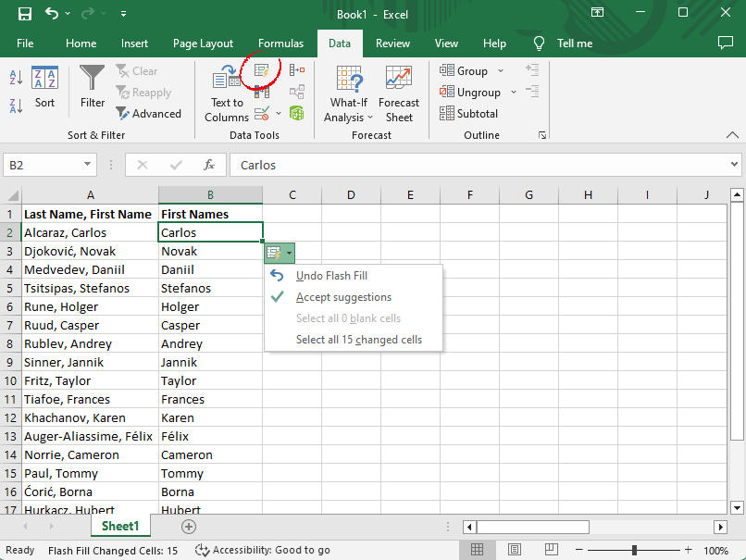Switch to the Review tab
746x560 pixels.
[392, 44]
